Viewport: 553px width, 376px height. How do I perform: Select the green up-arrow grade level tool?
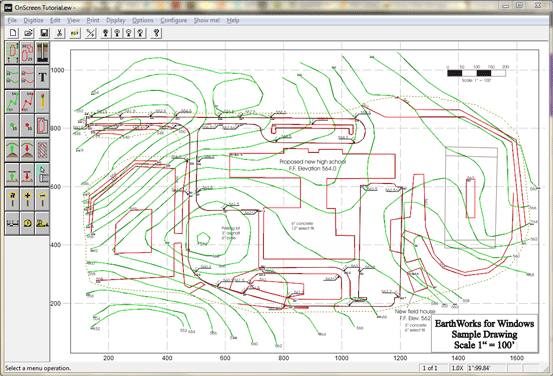[x=12, y=174]
